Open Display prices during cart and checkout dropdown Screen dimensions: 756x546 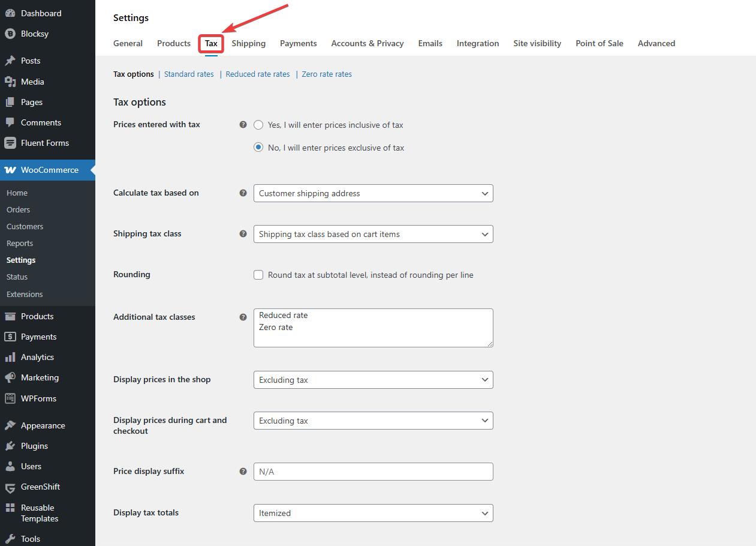(373, 421)
